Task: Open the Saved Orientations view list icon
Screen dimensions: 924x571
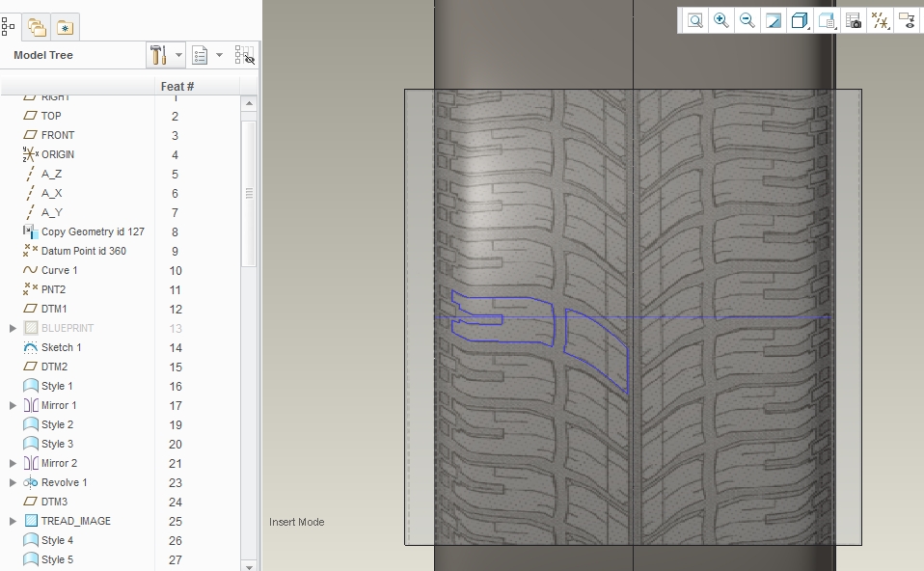Action: pyautogui.click(x=827, y=21)
